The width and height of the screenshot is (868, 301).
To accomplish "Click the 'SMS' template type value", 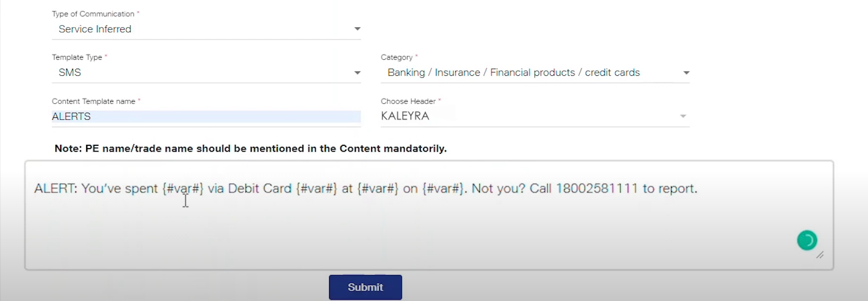I will (x=70, y=72).
